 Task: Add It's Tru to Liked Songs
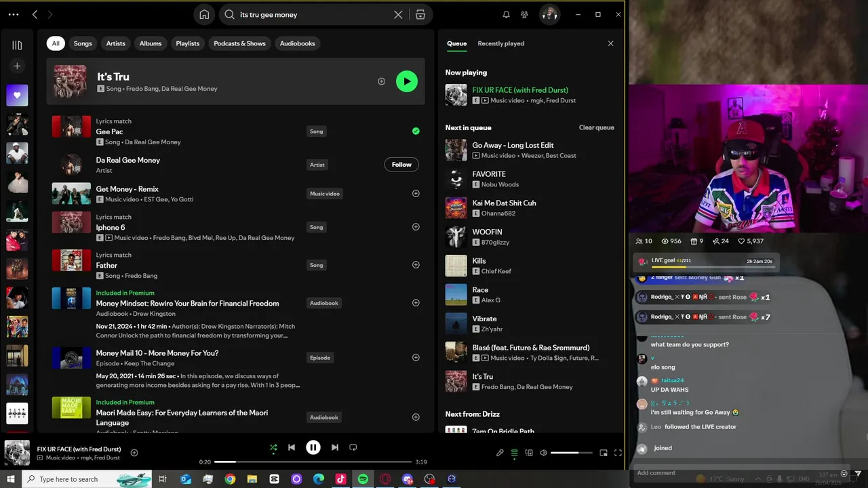381,81
